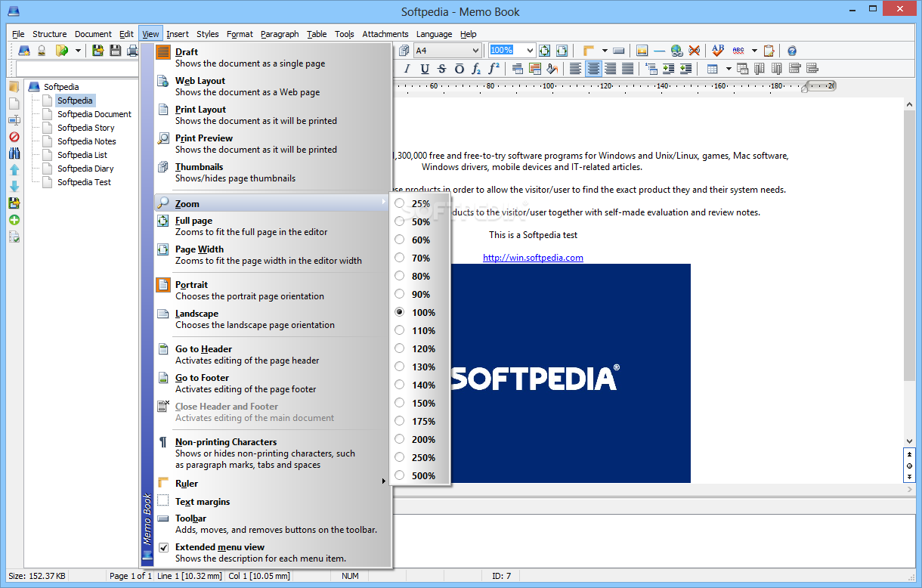
Task: Apply superscript formatting
Action: 493,69
